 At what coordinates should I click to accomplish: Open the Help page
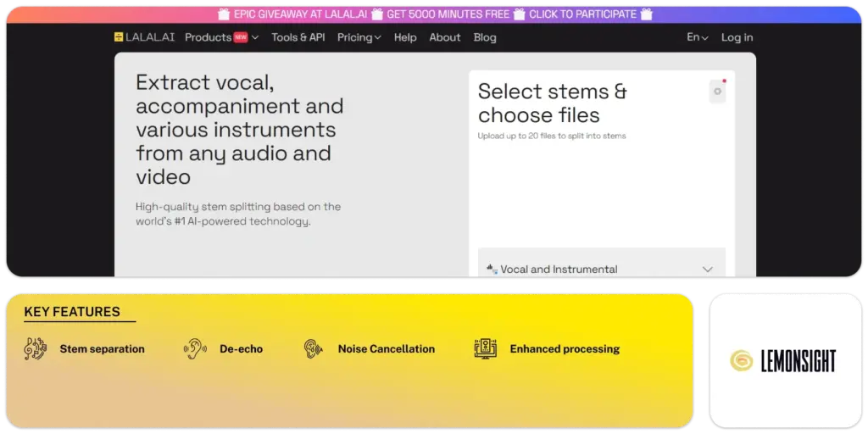coord(405,37)
